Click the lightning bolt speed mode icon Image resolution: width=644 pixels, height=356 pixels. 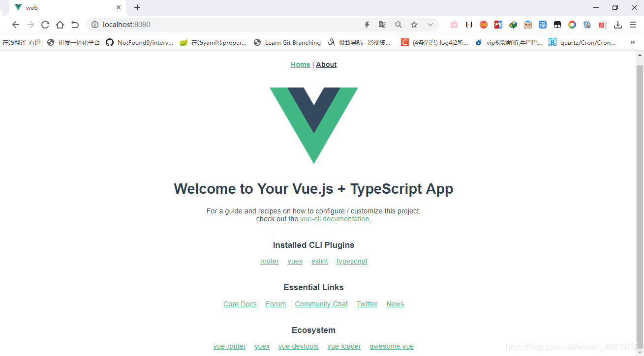(x=367, y=25)
